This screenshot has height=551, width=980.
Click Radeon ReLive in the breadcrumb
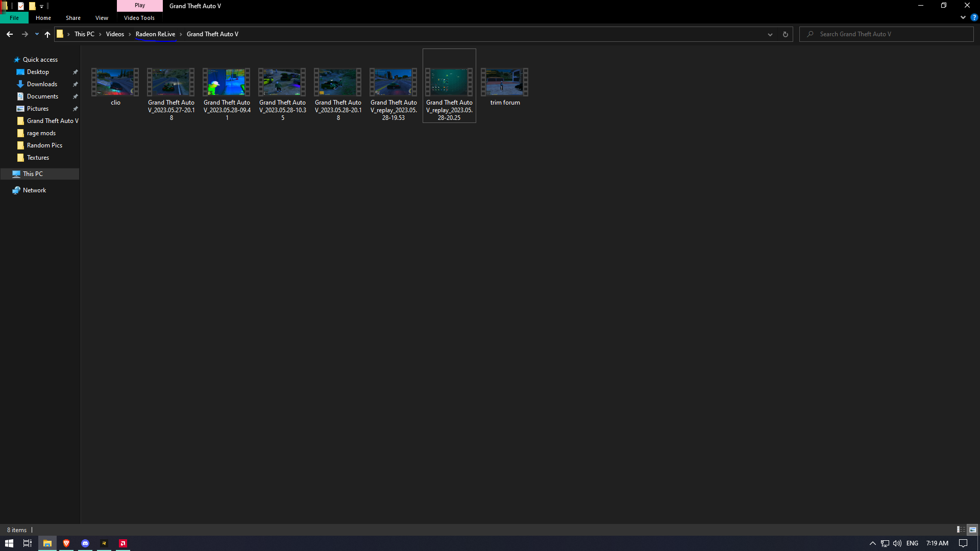[155, 34]
